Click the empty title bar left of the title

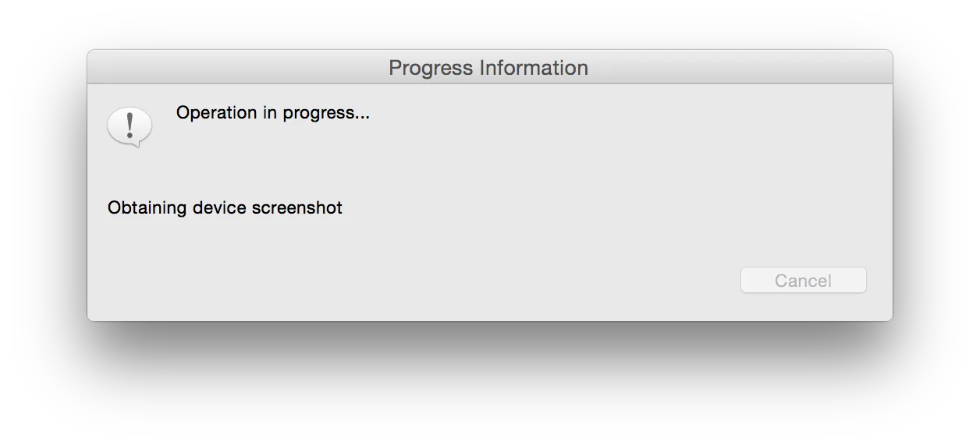[234, 68]
